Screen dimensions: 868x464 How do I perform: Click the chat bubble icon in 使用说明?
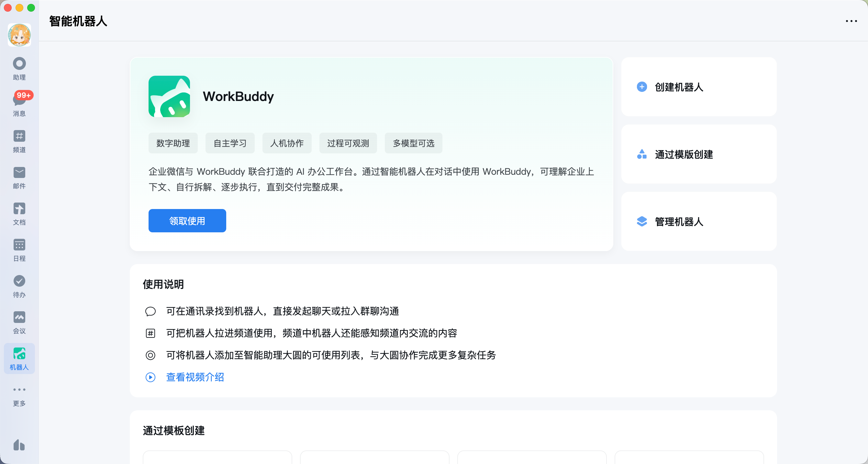click(150, 311)
